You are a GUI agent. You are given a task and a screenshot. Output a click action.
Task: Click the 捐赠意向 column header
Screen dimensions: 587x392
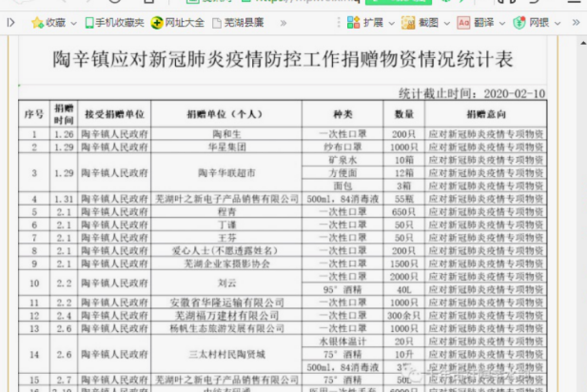(x=486, y=114)
